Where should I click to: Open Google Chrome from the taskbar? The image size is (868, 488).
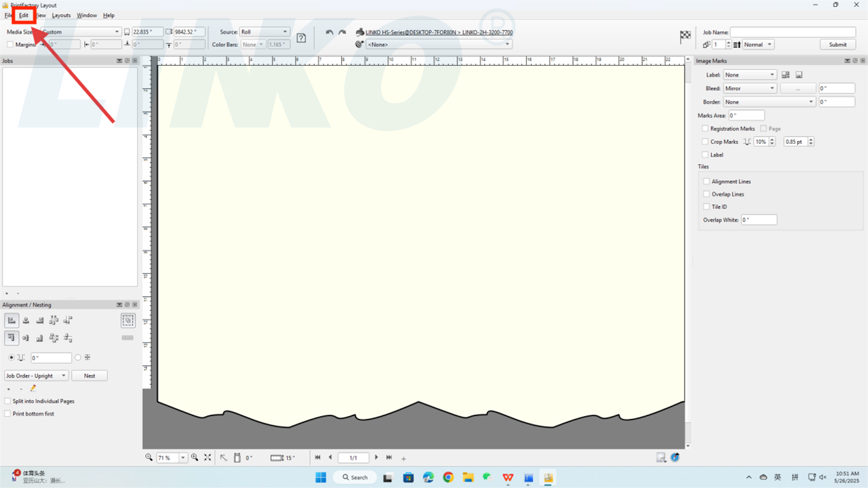click(x=448, y=477)
